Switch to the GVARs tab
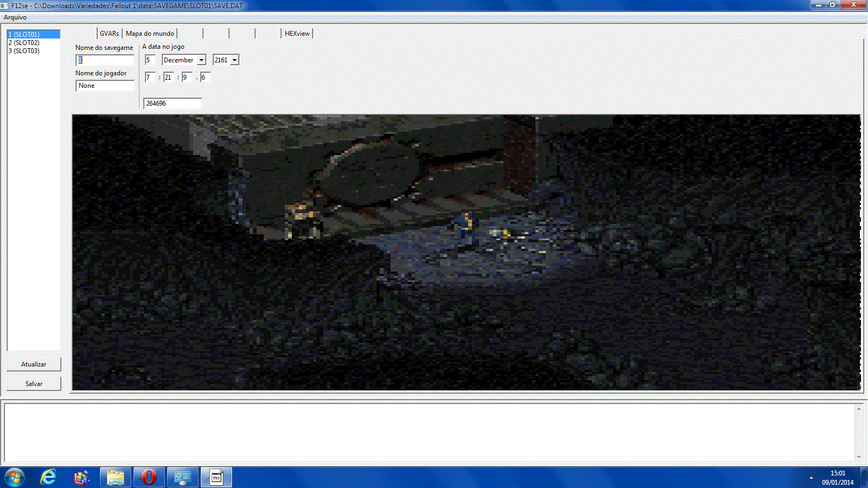 click(109, 34)
